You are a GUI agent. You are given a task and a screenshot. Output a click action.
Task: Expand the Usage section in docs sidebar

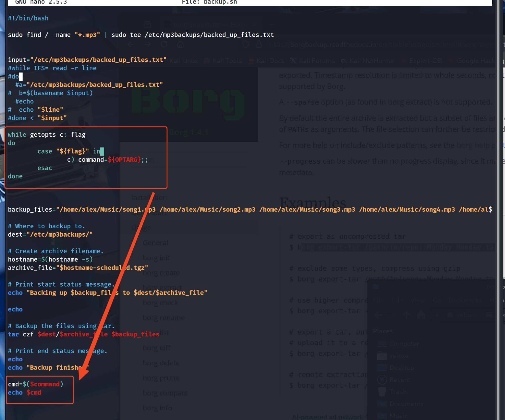coord(141,228)
